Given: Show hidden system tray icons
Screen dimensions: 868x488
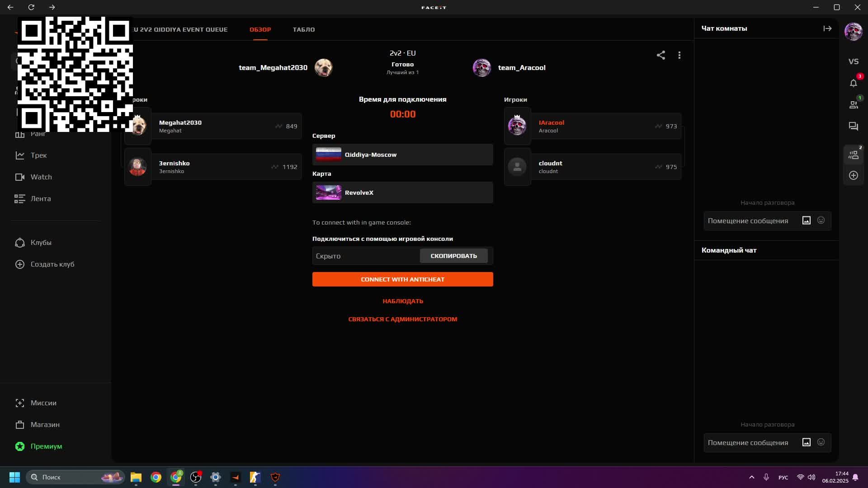Looking at the screenshot, I should pos(752,477).
